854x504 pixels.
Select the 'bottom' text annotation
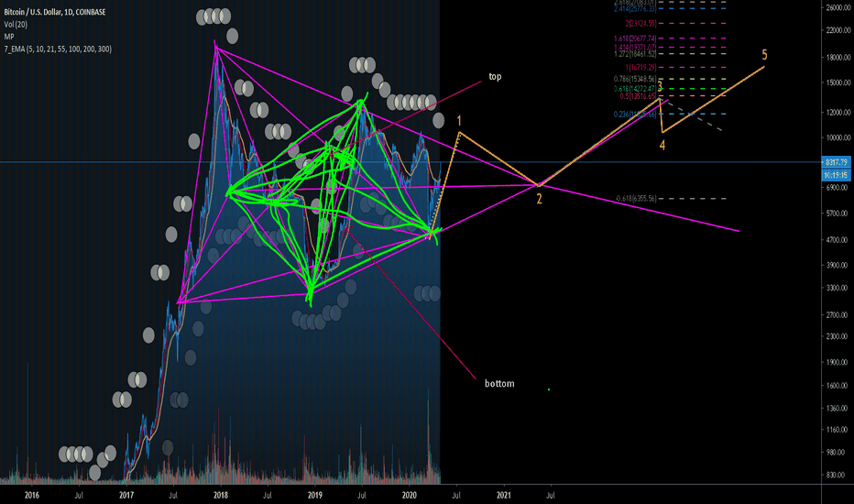499,384
